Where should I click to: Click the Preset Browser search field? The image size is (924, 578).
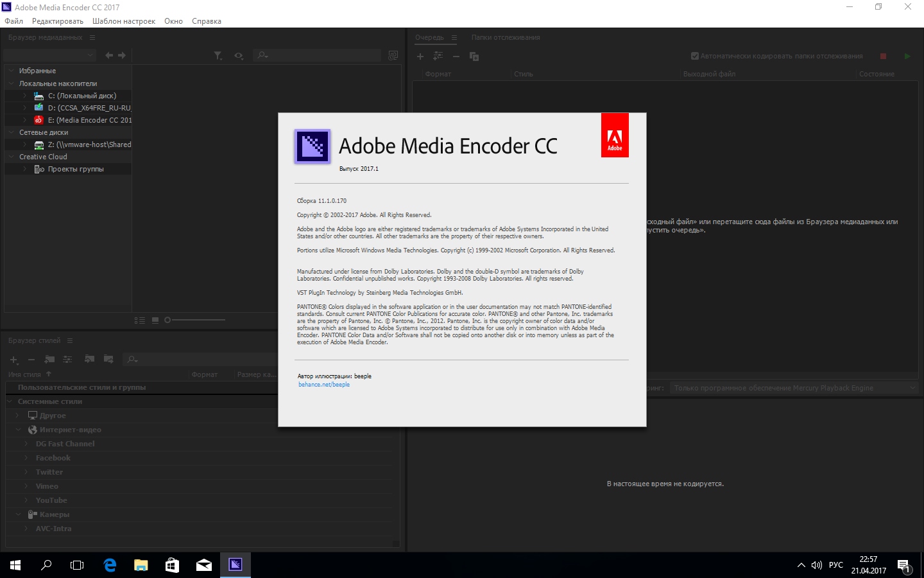pyautogui.click(x=200, y=360)
